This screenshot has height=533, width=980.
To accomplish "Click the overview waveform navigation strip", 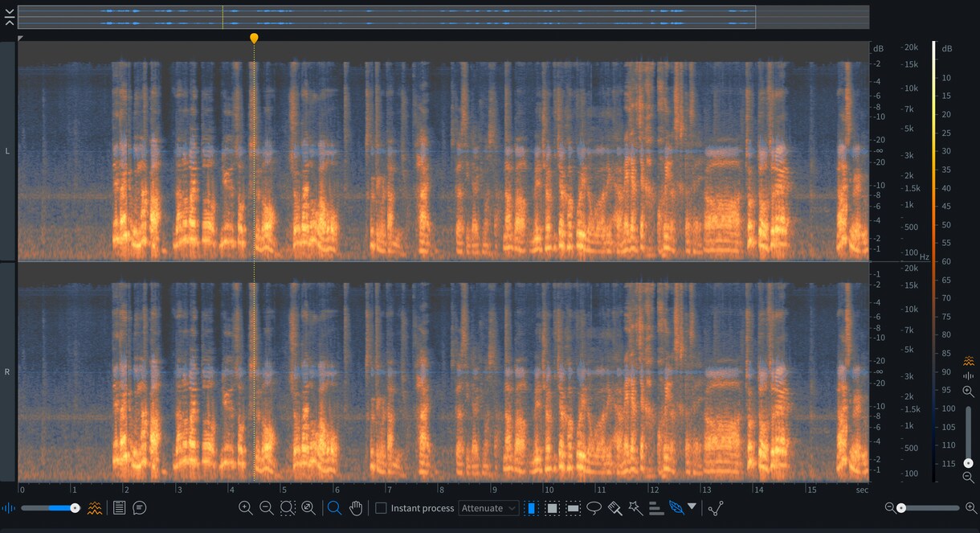I will click(443, 17).
